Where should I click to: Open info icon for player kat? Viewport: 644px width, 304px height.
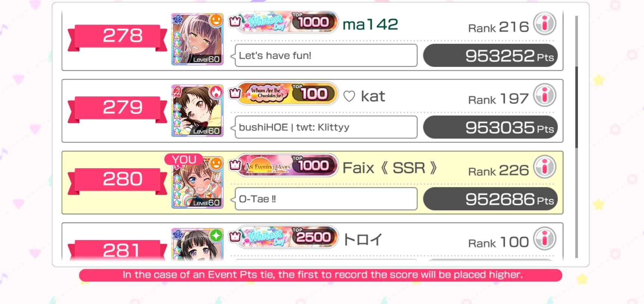click(544, 95)
